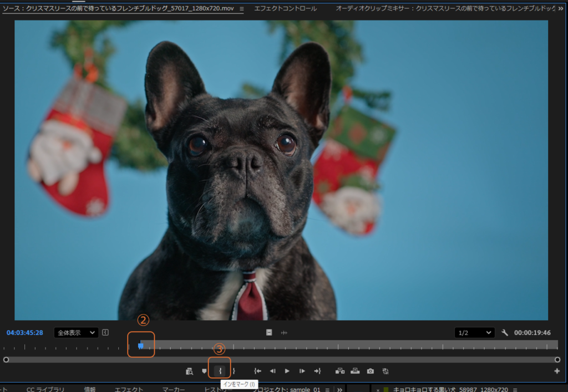Expand the hidden panel tabs chevron at top right
568x392 pixels.
(560, 8)
